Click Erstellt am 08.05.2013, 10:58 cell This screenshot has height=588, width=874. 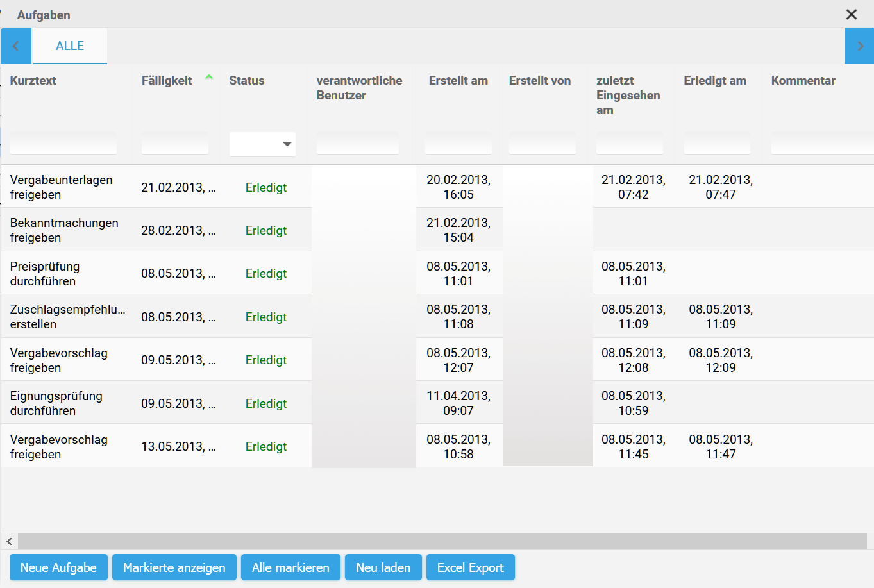[x=458, y=446]
